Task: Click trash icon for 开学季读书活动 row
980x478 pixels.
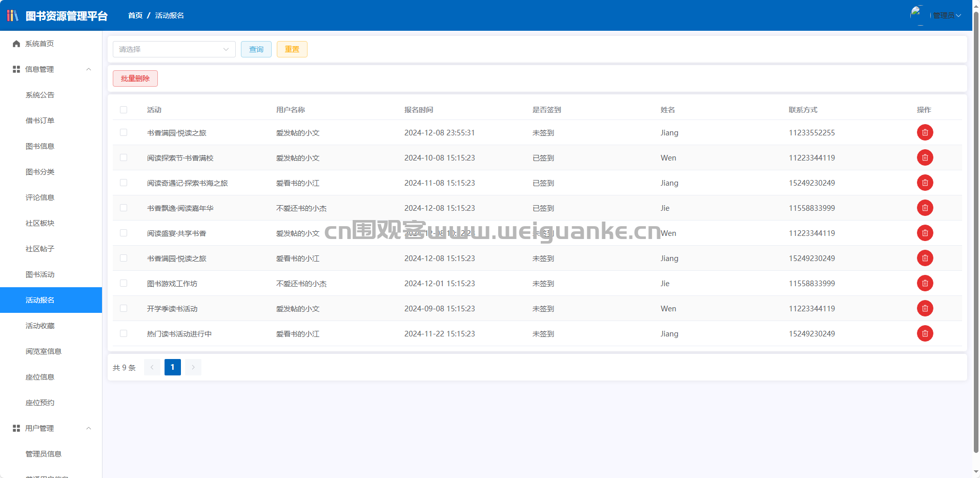Action: [x=925, y=308]
